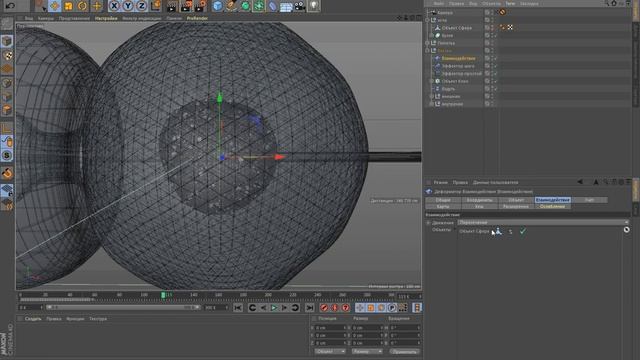640x360 pixels.
Task: Open the Координаты attribute tab
Action: click(479, 200)
